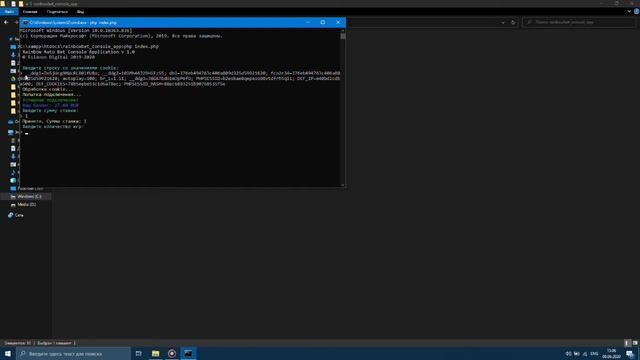
Task: Open the Windows Start menu
Action: 8,353
